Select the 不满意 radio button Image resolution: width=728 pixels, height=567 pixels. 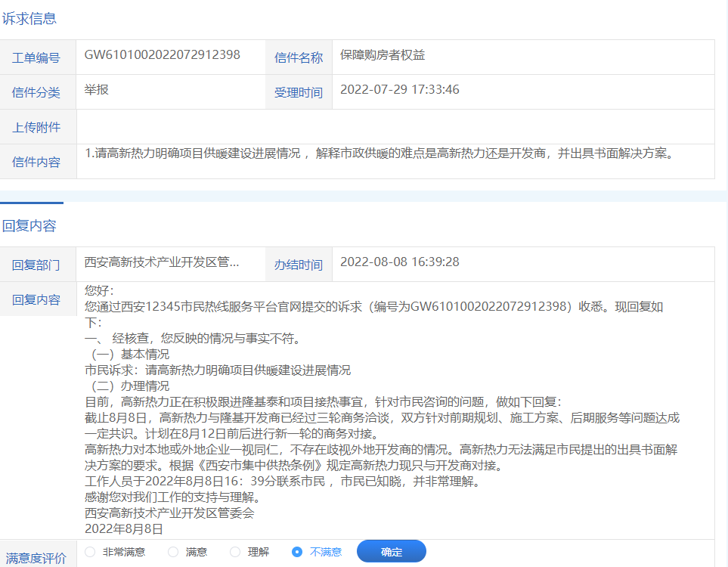coord(297,552)
